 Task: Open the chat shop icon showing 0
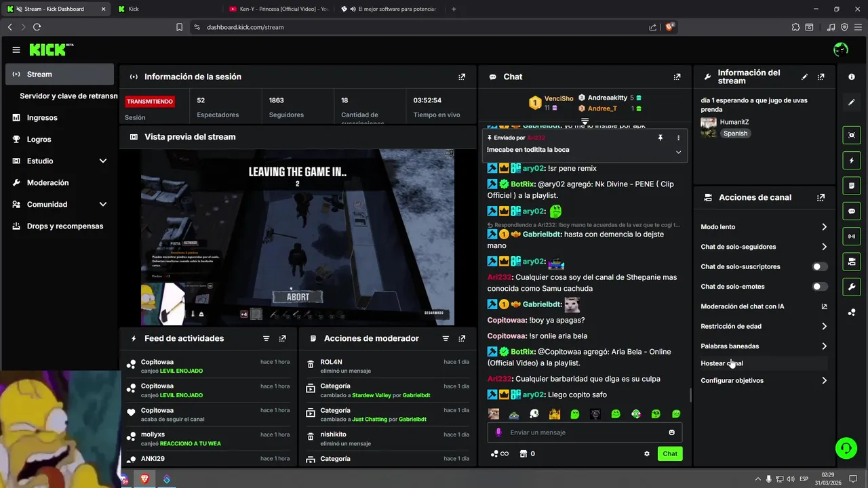coord(528,454)
